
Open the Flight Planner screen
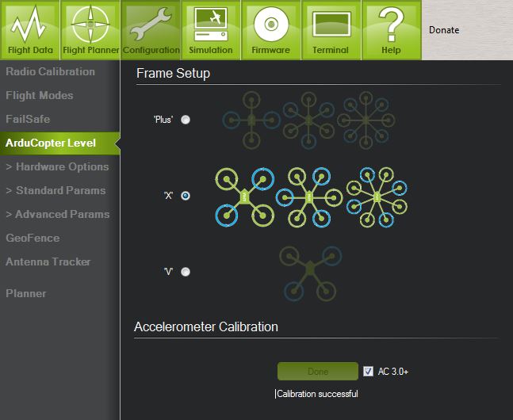(x=90, y=30)
